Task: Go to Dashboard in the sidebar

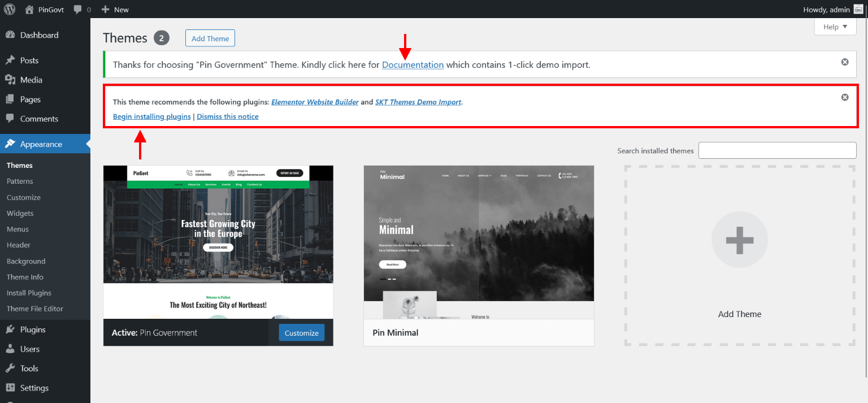Action: point(39,35)
